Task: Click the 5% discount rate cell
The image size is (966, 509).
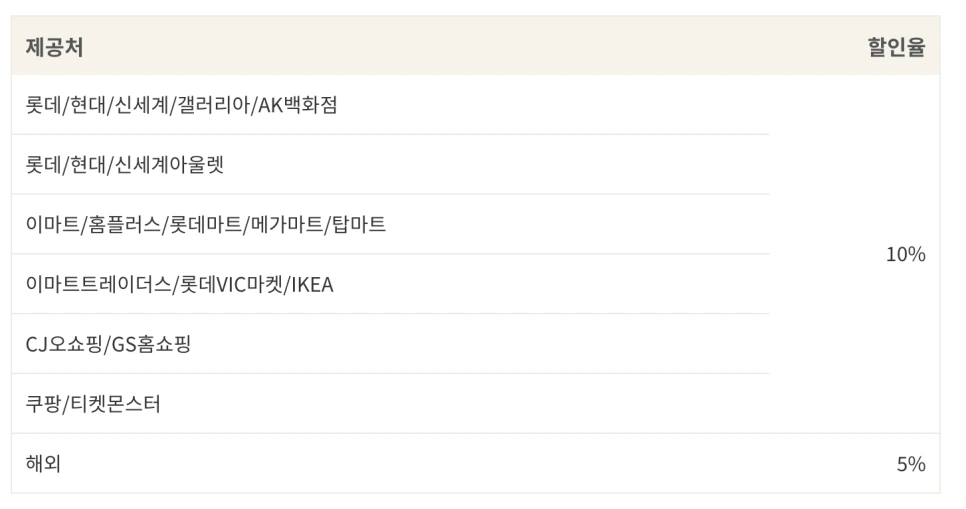Action: [x=911, y=463]
